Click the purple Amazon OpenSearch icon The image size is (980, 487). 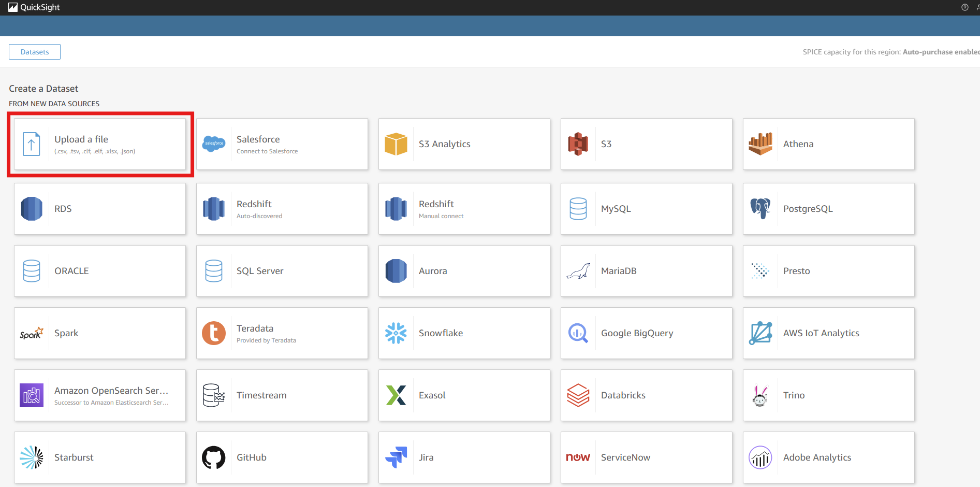point(32,395)
